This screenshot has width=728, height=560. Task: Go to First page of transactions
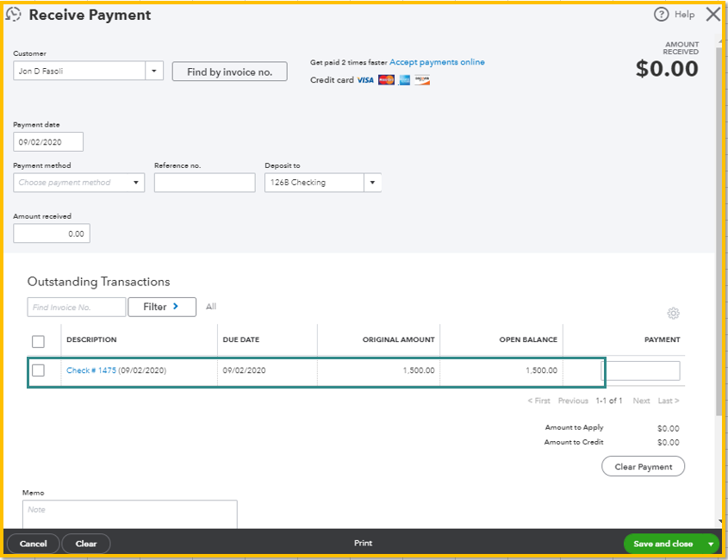point(538,401)
